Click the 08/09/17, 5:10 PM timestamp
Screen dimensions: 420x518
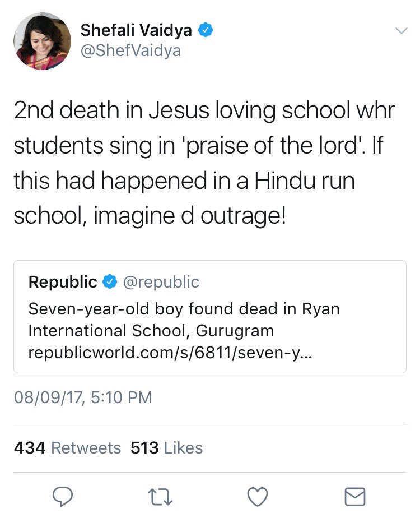[83, 397]
